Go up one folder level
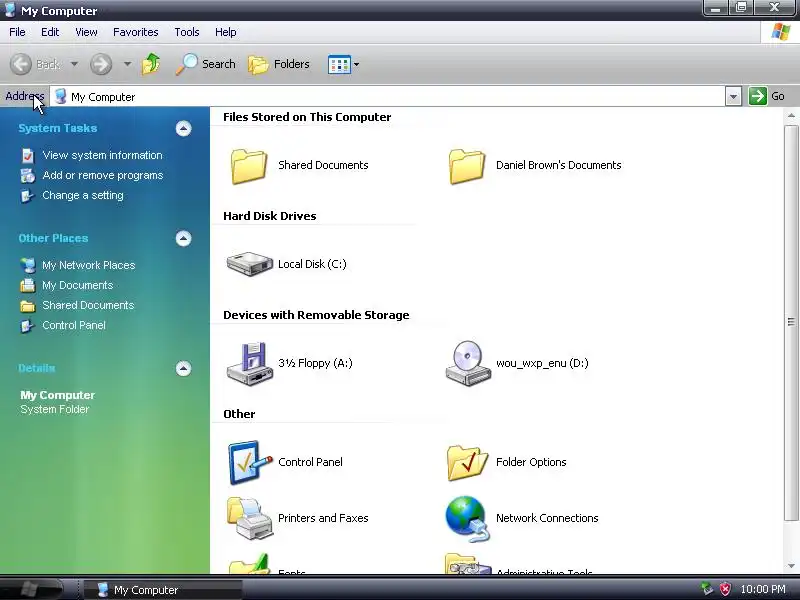Screen dimensions: 800x600 coord(151,64)
